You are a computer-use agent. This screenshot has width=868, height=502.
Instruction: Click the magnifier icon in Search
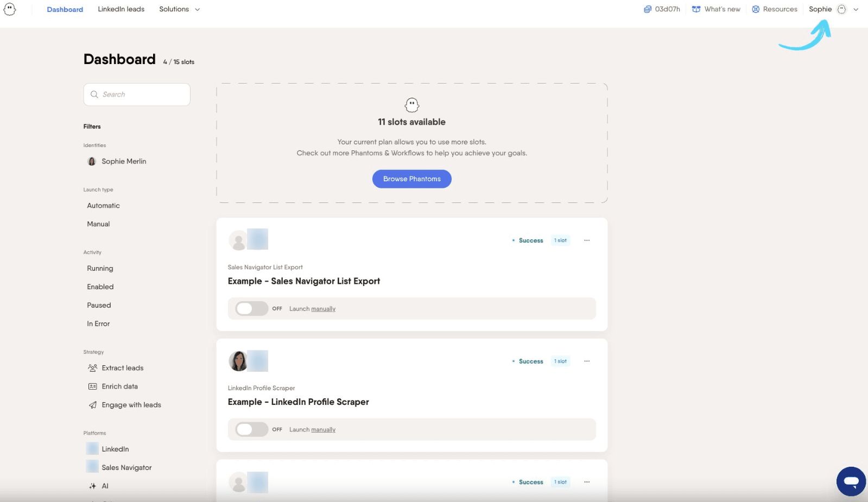94,94
